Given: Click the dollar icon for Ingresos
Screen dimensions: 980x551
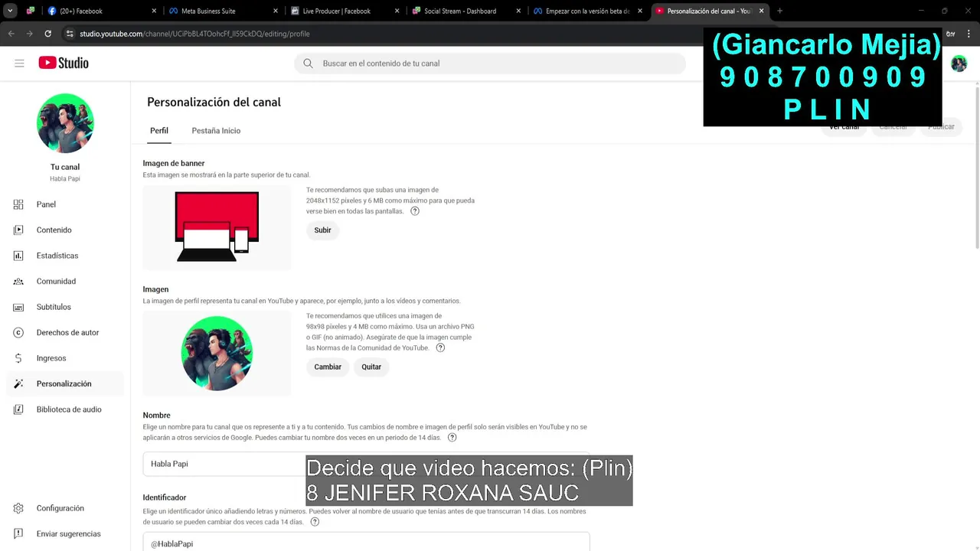Looking at the screenshot, I should point(18,358).
